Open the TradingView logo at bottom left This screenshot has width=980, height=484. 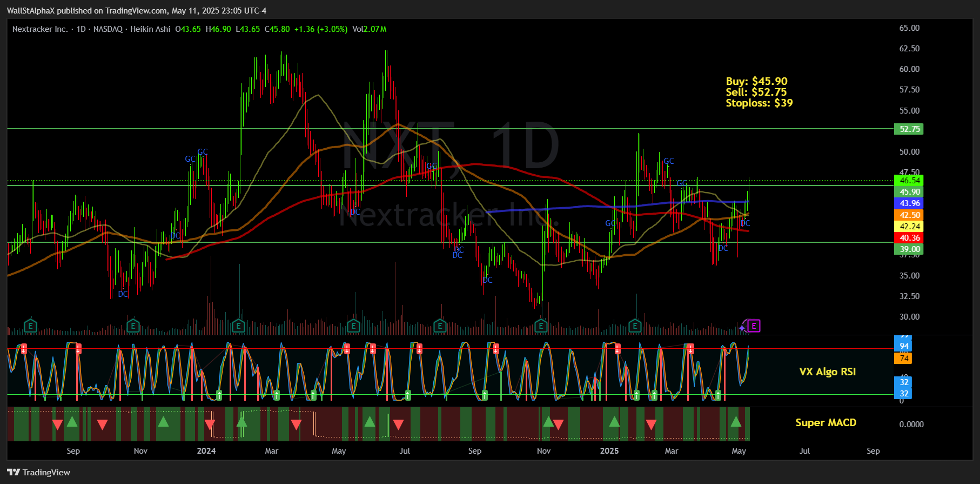[39, 472]
